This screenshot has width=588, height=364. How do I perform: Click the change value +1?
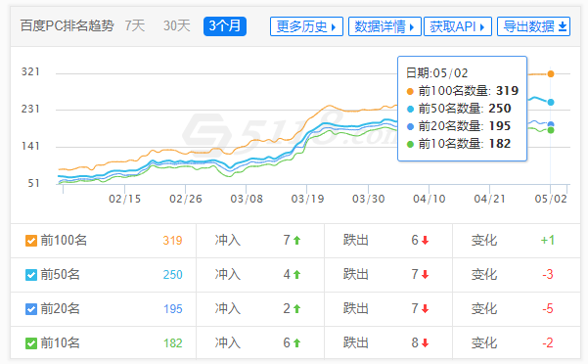[x=548, y=241]
